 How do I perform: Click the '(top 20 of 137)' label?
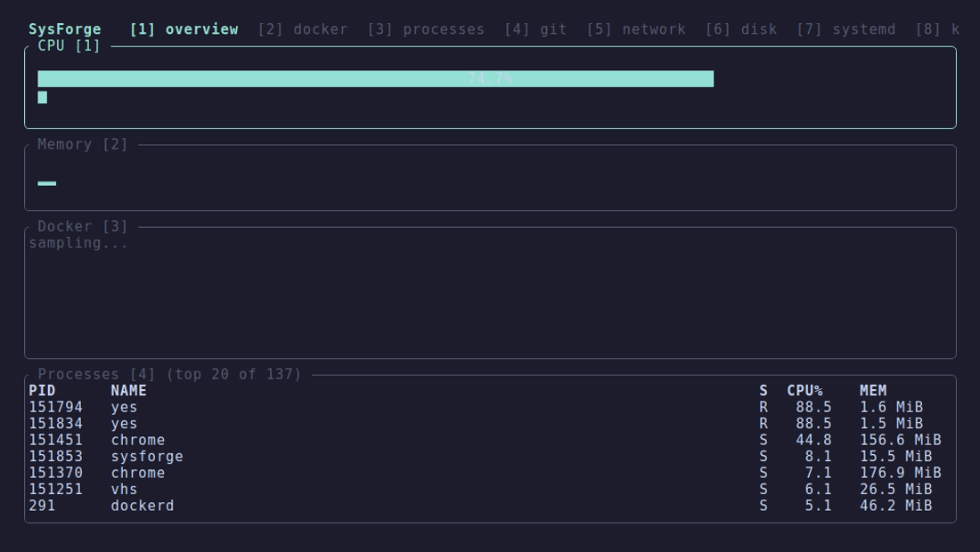coord(233,374)
